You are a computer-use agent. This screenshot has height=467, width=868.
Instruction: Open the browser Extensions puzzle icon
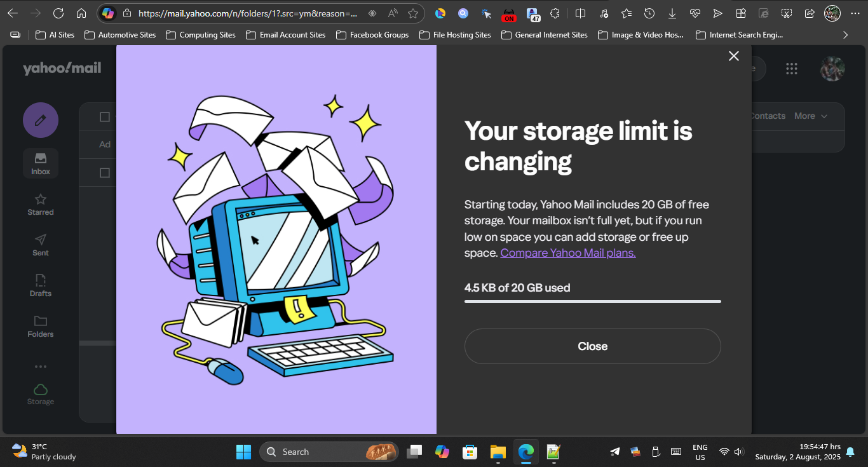[x=555, y=13]
